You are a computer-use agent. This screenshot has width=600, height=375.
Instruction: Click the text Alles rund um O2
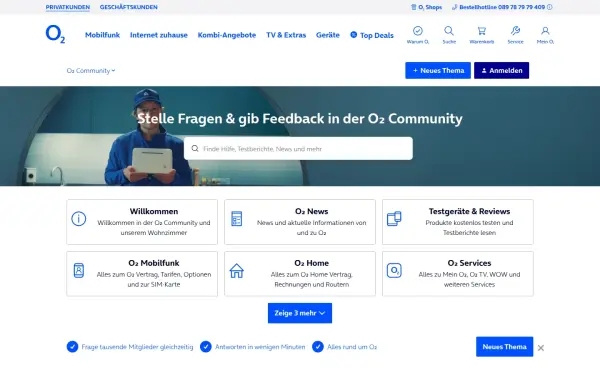coord(352,347)
